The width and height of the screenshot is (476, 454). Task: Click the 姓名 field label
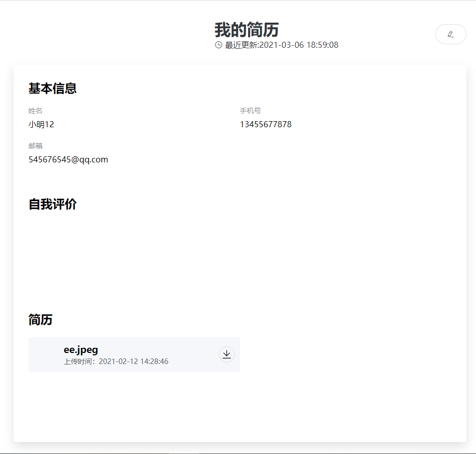point(35,111)
